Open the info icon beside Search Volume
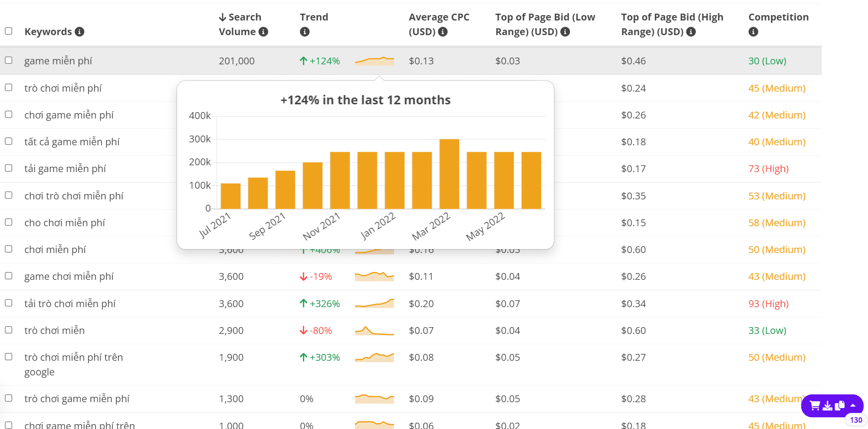868x429 pixels. 263,32
